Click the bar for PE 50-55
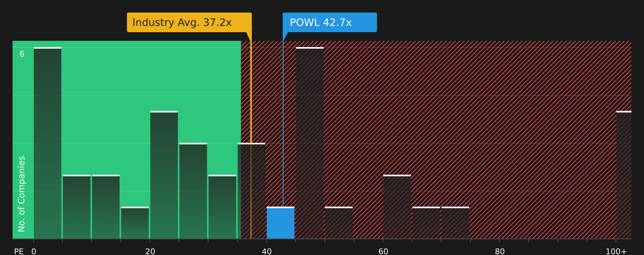 (x=339, y=223)
